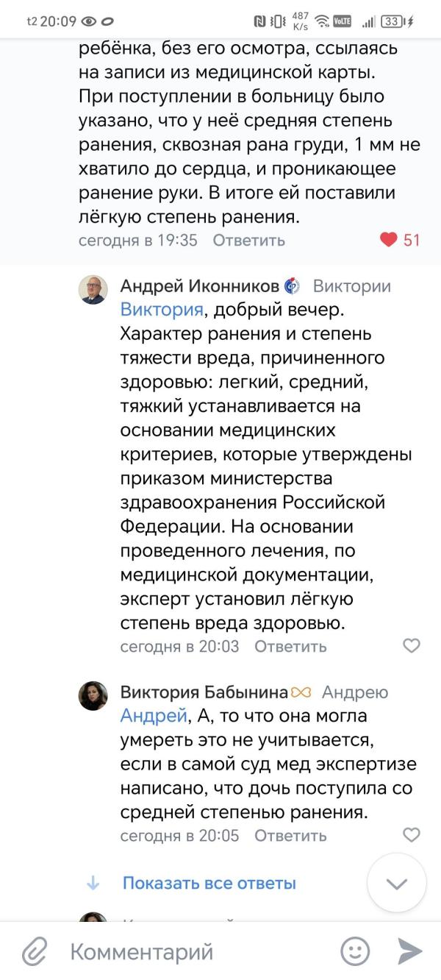Open the 'Андрей Иконников' author name link
This screenshot has height=980, width=441.
click(200, 285)
